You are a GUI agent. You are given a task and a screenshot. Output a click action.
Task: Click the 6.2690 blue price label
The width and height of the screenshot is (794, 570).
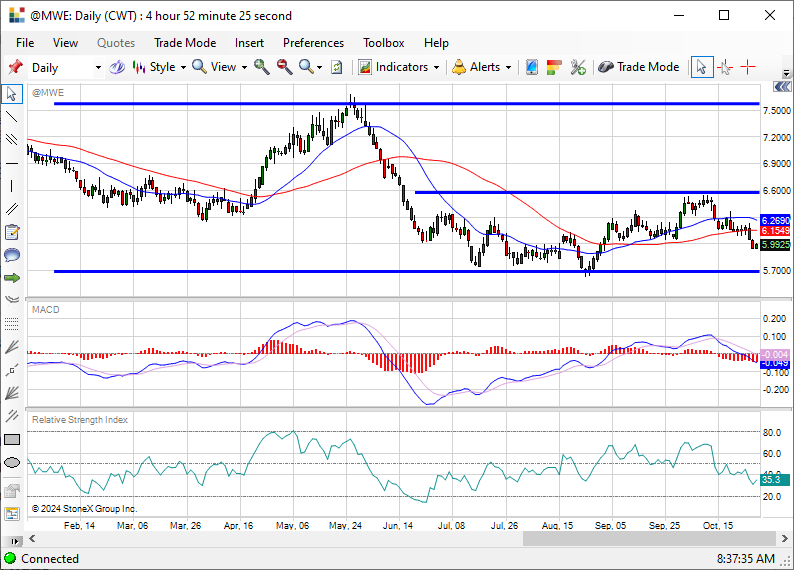[775, 220]
